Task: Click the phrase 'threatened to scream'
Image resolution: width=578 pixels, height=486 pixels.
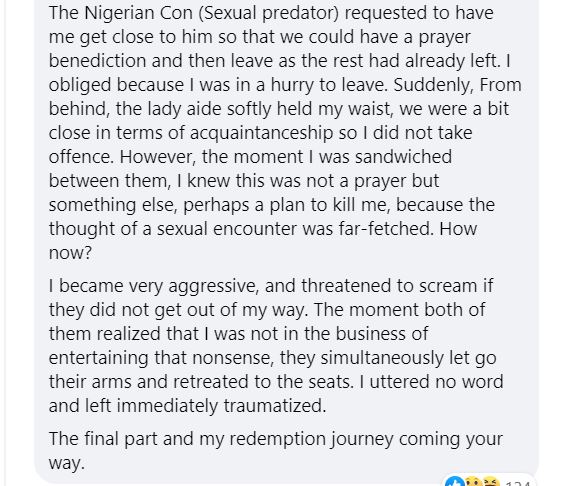Action: pos(389,286)
